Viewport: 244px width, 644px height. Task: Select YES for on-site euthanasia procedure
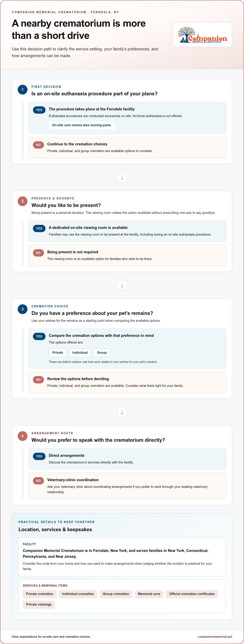(39, 110)
